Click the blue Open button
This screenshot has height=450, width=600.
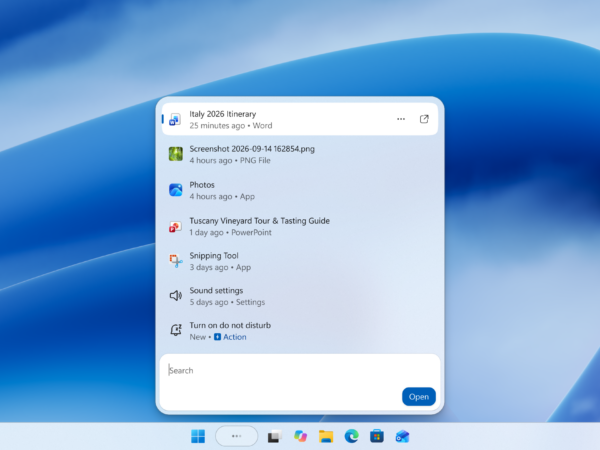click(x=419, y=397)
